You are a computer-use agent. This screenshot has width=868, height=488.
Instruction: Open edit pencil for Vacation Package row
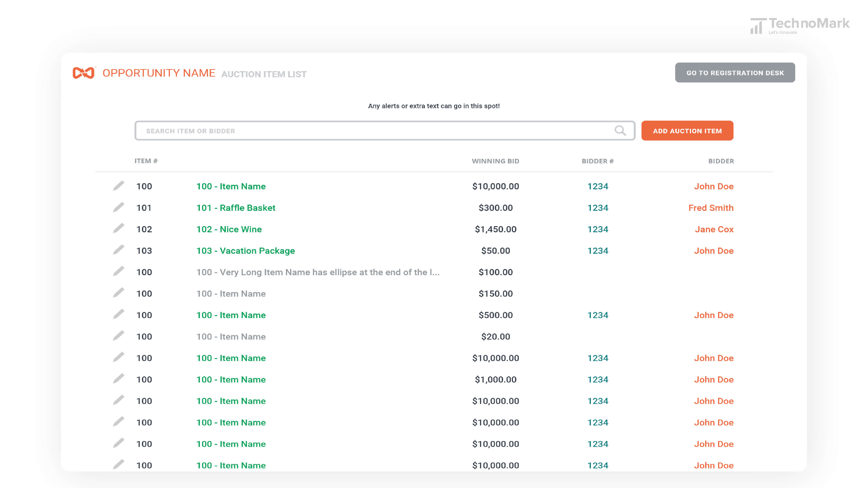tap(118, 250)
